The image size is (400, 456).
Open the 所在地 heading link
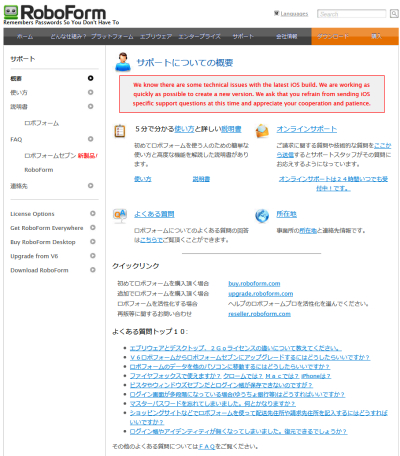pos(286,214)
